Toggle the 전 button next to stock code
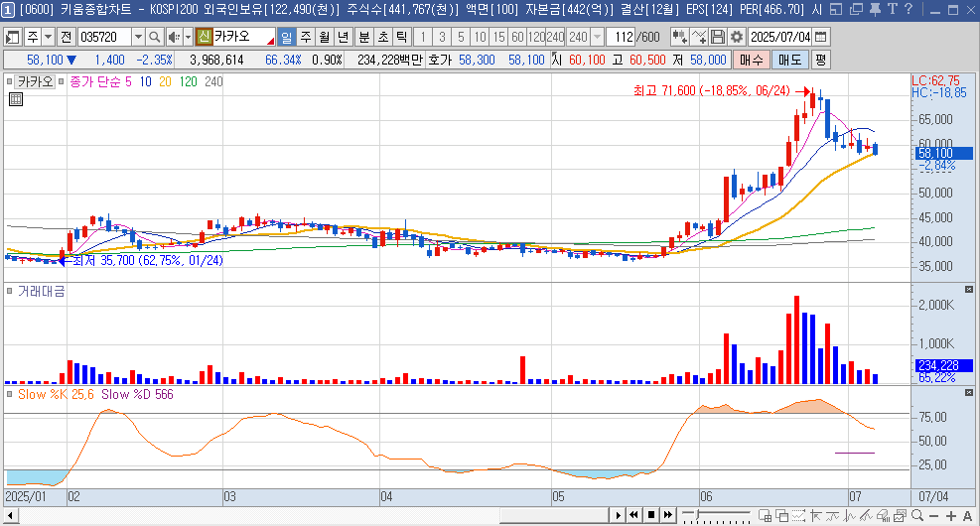The height and width of the screenshot is (526, 980). (x=66, y=37)
